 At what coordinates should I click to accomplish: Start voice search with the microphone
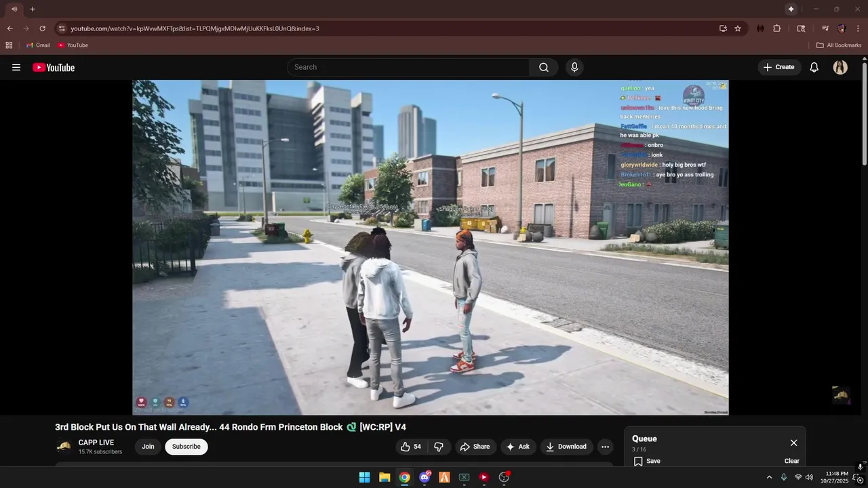point(574,67)
